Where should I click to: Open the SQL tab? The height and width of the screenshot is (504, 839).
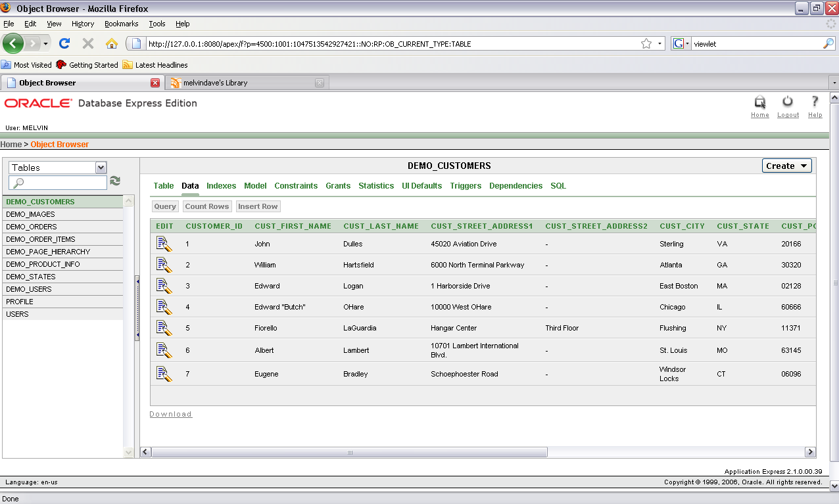tap(558, 186)
